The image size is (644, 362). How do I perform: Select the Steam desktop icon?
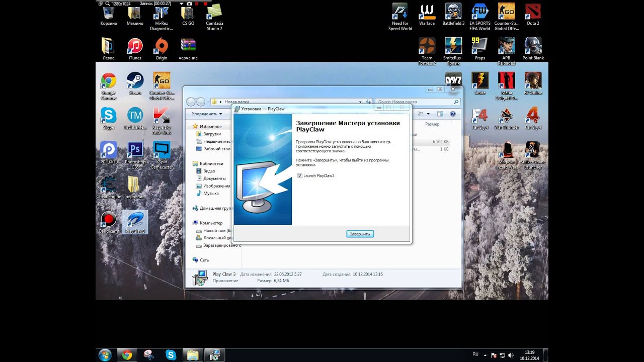click(135, 83)
